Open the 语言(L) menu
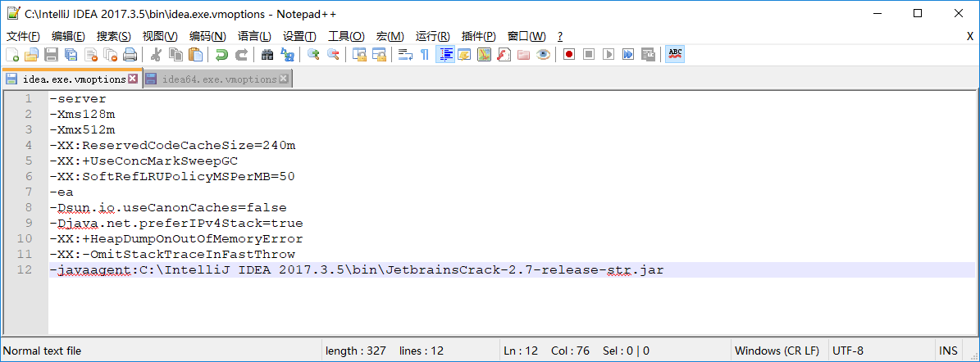The height and width of the screenshot is (362, 980). 254,36
